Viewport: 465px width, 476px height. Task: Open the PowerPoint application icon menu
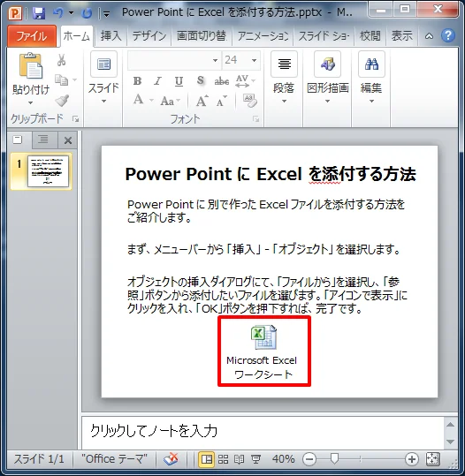pos(15,13)
